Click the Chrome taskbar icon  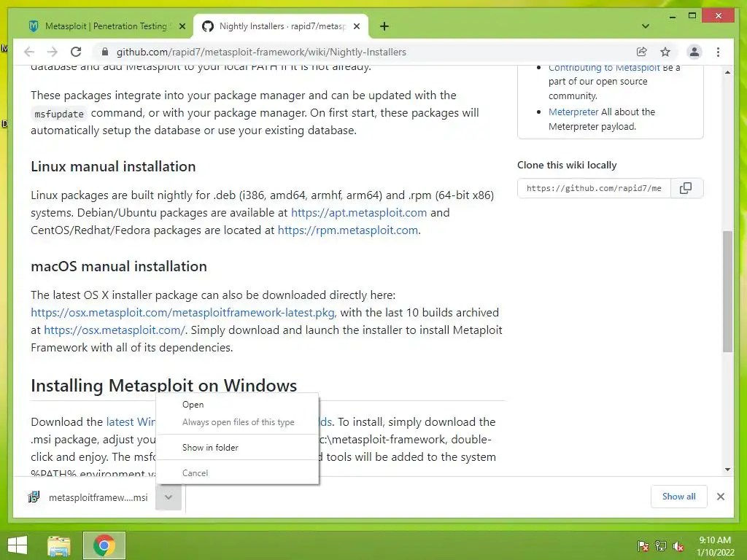pyautogui.click(x=104, y=545)
